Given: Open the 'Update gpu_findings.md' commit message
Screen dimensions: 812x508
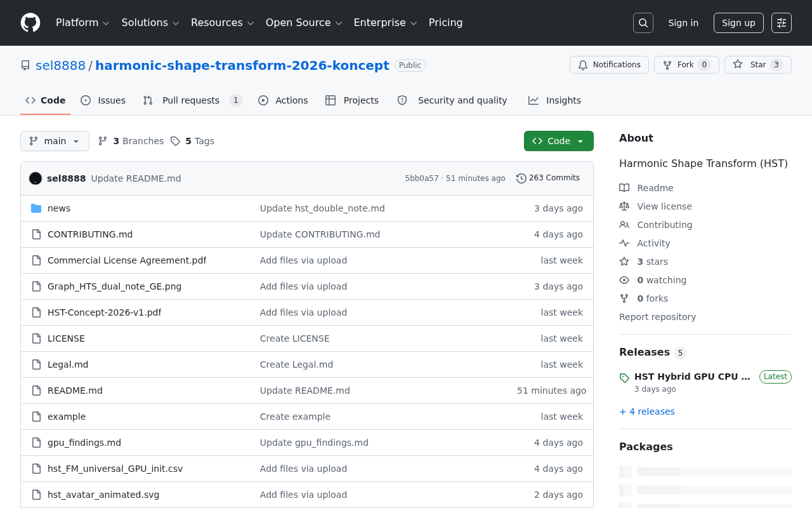Looking at the screenshot, I should point(314,443).
